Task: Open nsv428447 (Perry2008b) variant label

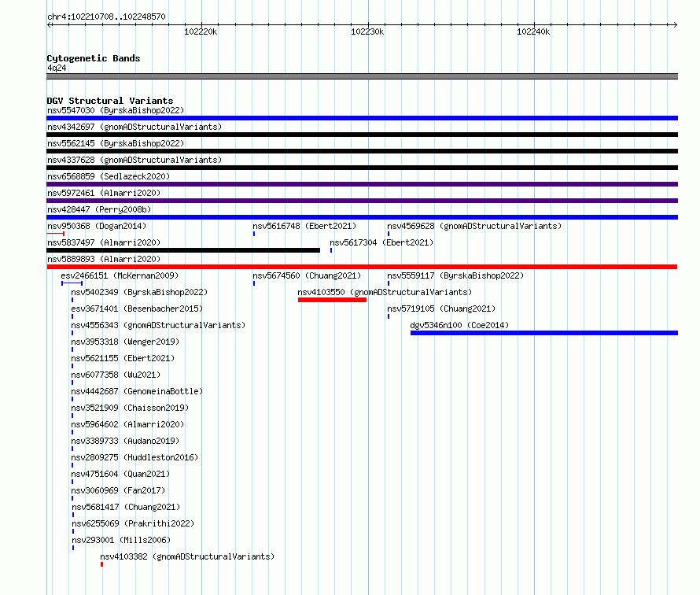Action: pos(99,209)
